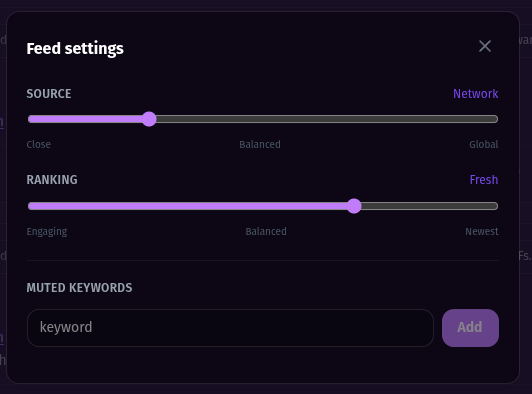Click the purple Fresh value text

(484, 180)
